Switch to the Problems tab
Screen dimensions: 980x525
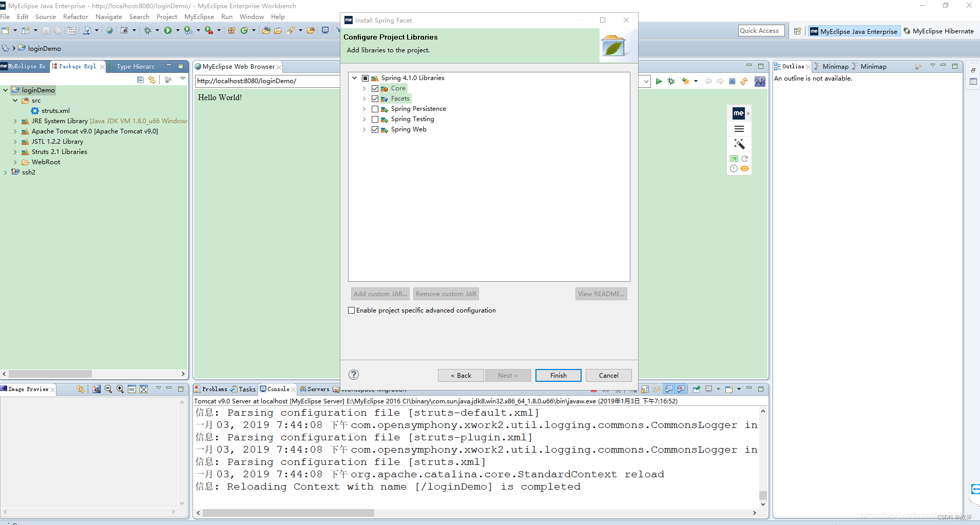click(210, 389)
